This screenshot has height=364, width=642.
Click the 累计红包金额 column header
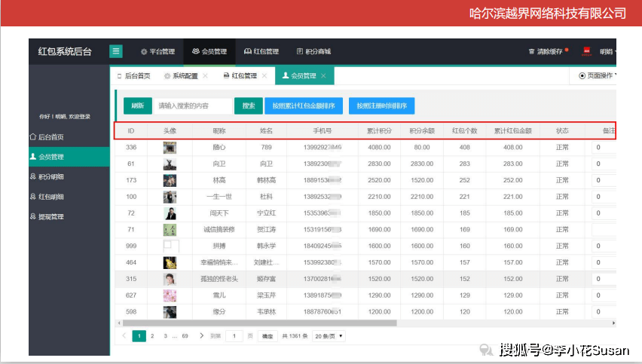point(512,130)
